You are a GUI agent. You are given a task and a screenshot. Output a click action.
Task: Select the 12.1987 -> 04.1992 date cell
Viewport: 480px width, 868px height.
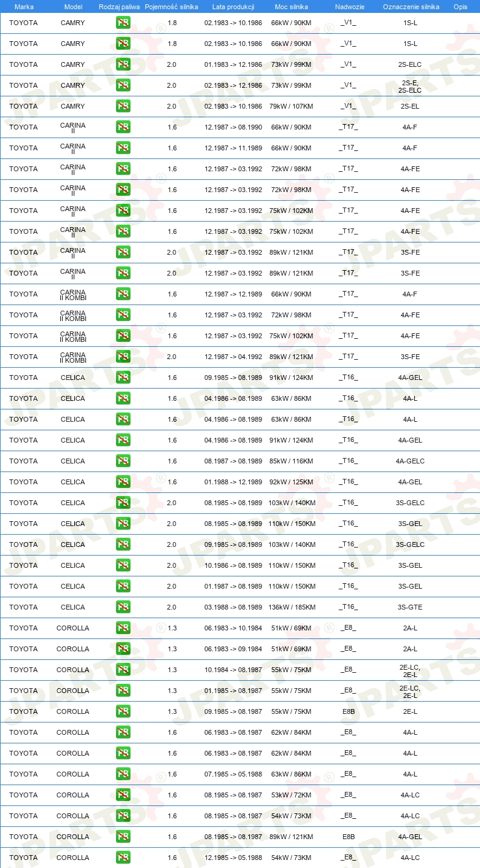[233, 357]
